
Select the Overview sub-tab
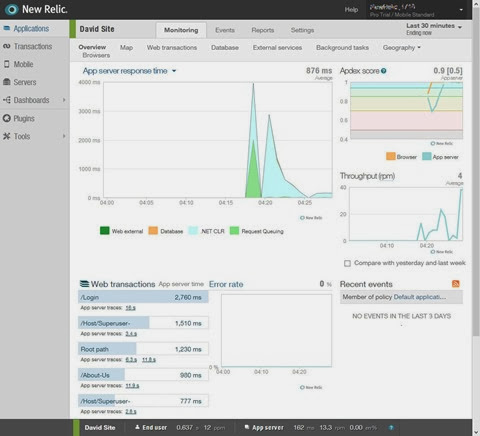pos(92,47)
